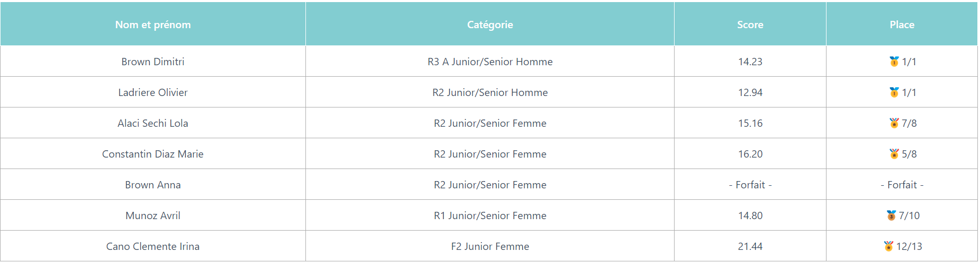This screenshot has width=980, height=264.
Task: Click the name Cano Clemente Irina
Action: (x=153, y=246)
